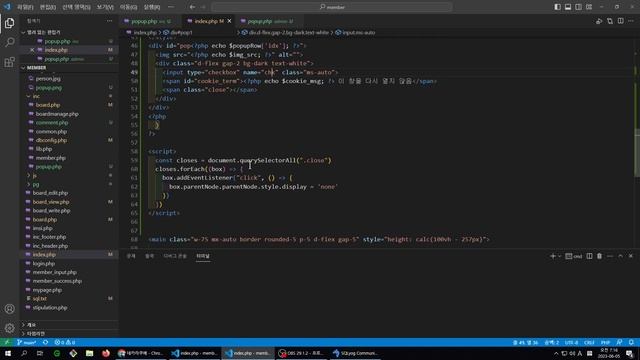Maximize the panel with the chevron up

coord(620,256)
